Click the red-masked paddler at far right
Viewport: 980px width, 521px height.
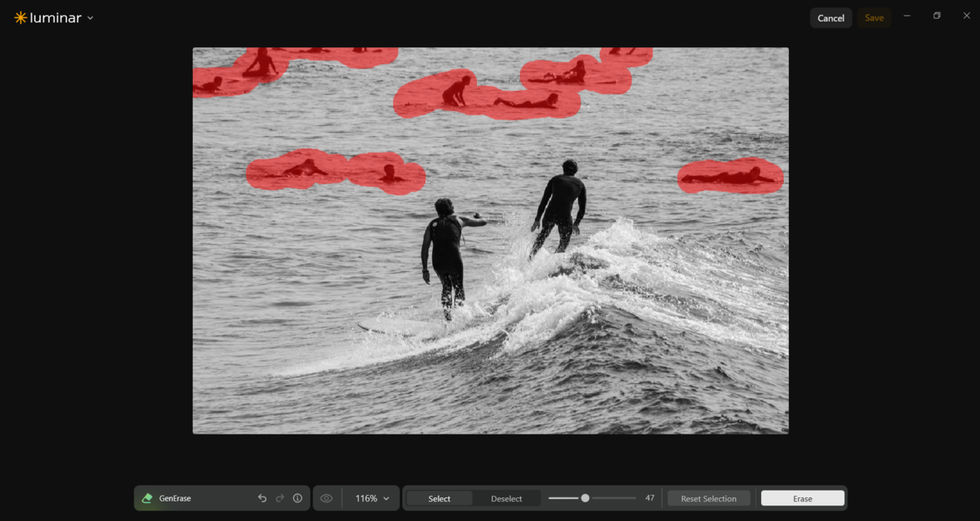(x=728, y=176)
